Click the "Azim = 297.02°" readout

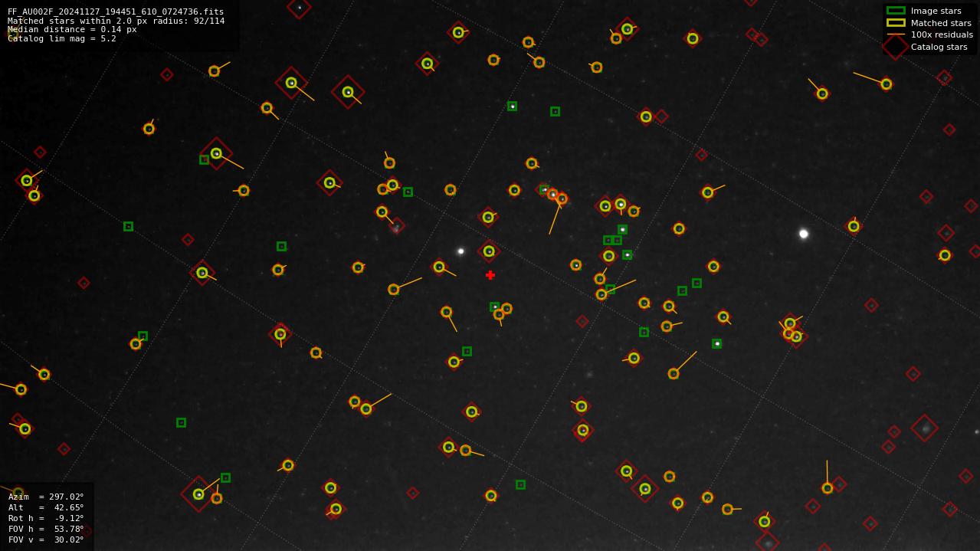(x=46, y=497)
